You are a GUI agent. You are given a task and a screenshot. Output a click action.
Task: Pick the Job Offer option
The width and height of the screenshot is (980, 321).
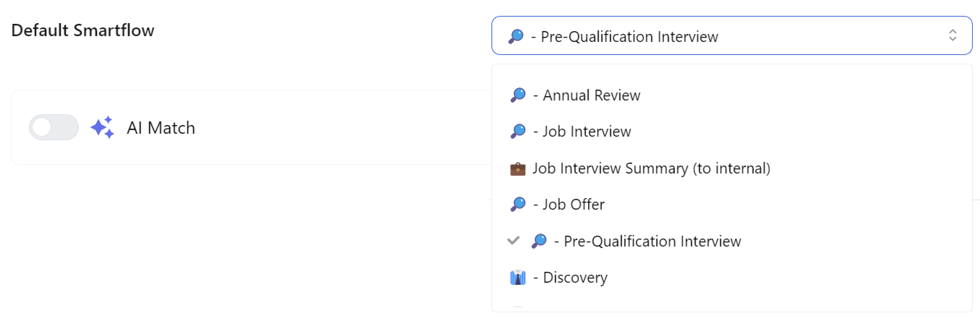573,204
